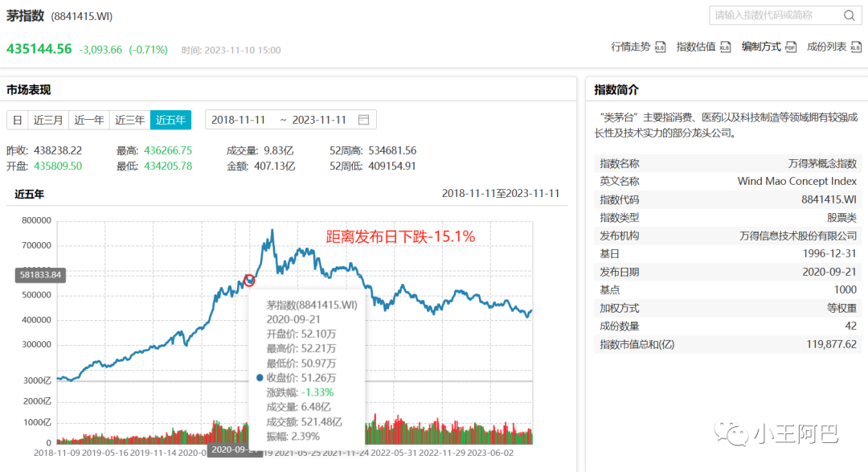Download 行情走势 XLS file icon

click(660, 47)
